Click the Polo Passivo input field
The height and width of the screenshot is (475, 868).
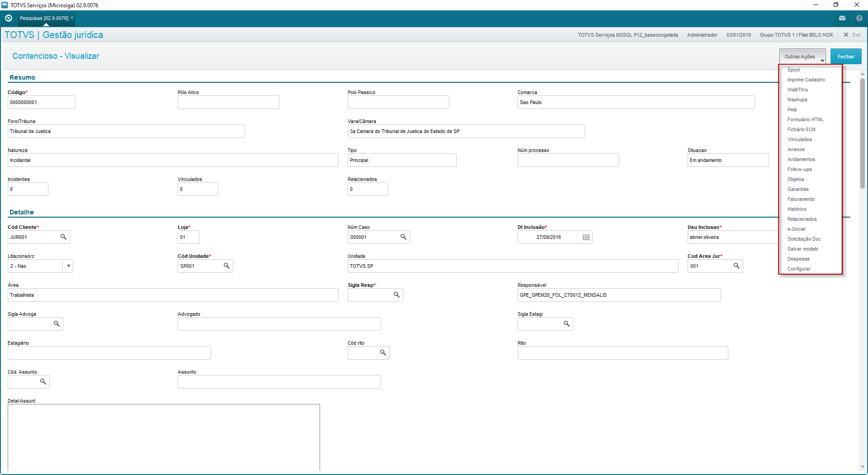[x=398, y=102]
